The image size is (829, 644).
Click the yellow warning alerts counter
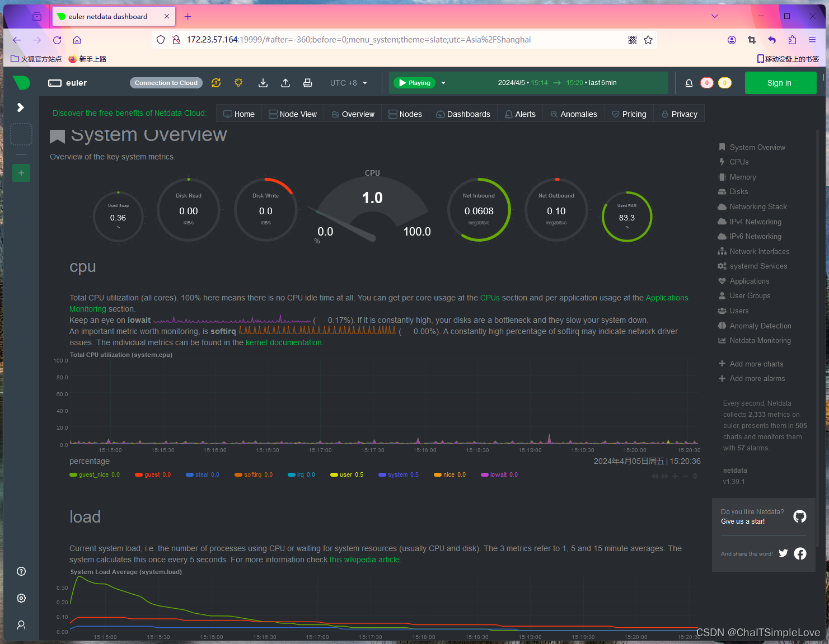coord(725,83)
